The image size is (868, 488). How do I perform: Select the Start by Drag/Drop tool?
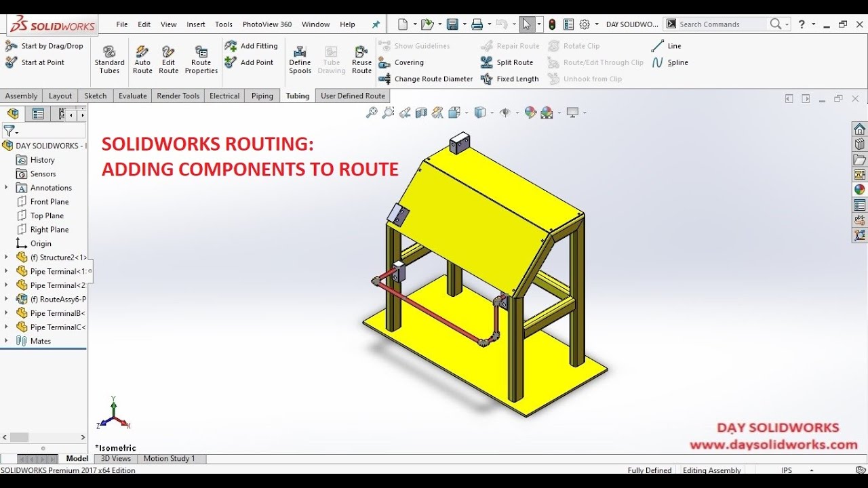pyautogui.click(x=44, y=46)
